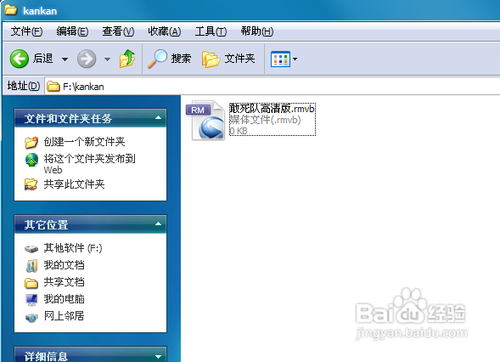500x362 pixels.
Task: Click the file name 敢死队高清版.rmvb
Action: 272,108
